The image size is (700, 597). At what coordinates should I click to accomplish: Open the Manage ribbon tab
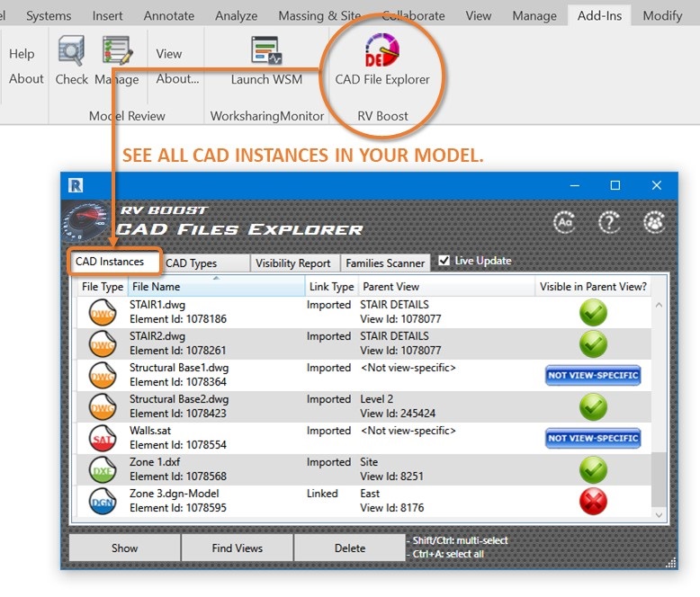tap(534, 15)
